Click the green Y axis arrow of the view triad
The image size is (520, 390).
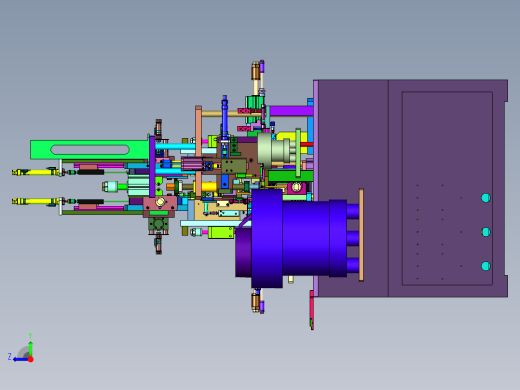[30, 347]
